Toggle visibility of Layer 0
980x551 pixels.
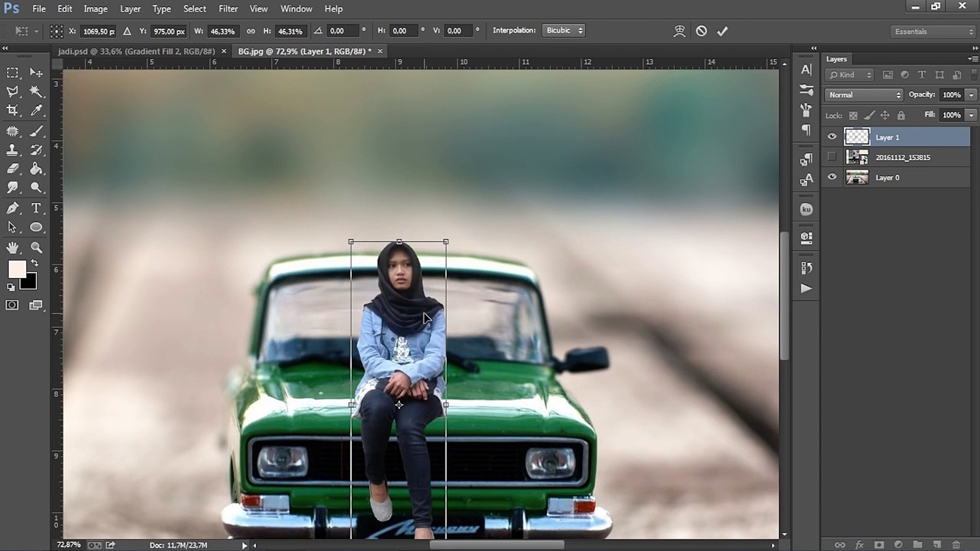(x=832, y=177)
